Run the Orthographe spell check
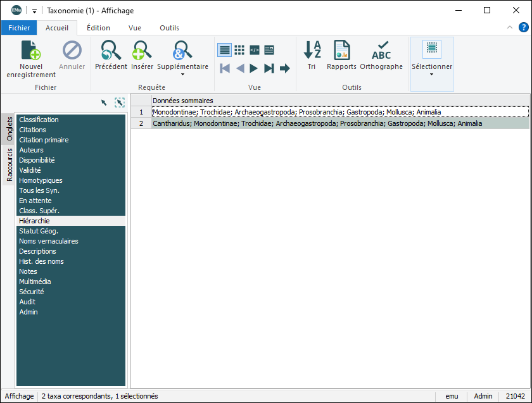Viewport: 532px width, 403px height. [x=381, y=51]
